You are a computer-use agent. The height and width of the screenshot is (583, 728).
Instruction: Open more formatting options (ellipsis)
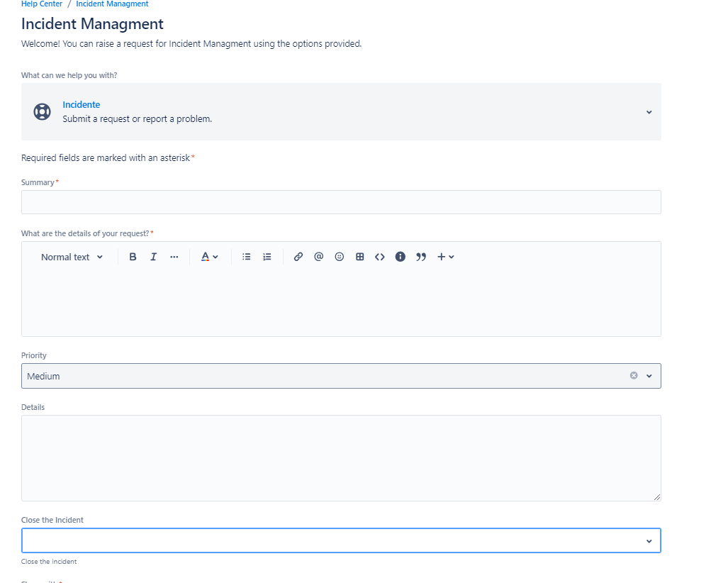coord(174,256)
